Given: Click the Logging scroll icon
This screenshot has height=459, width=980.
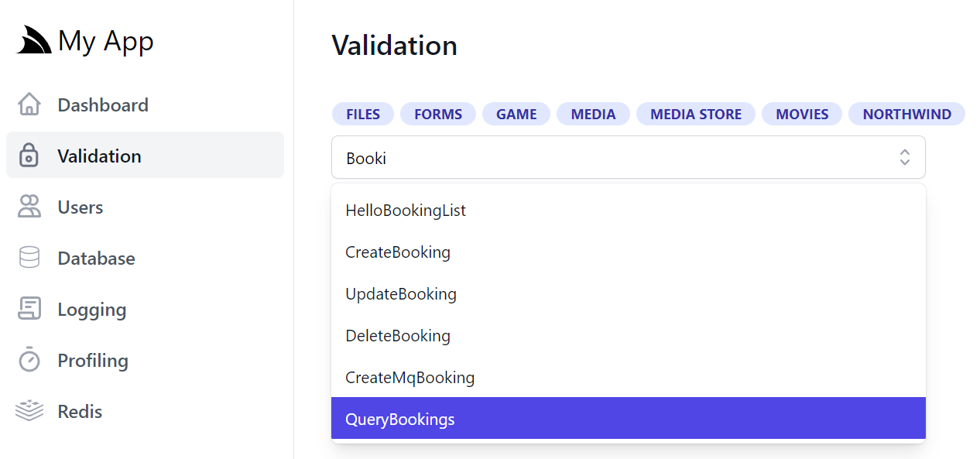Looking at the screenshot, I should point(29,309).
